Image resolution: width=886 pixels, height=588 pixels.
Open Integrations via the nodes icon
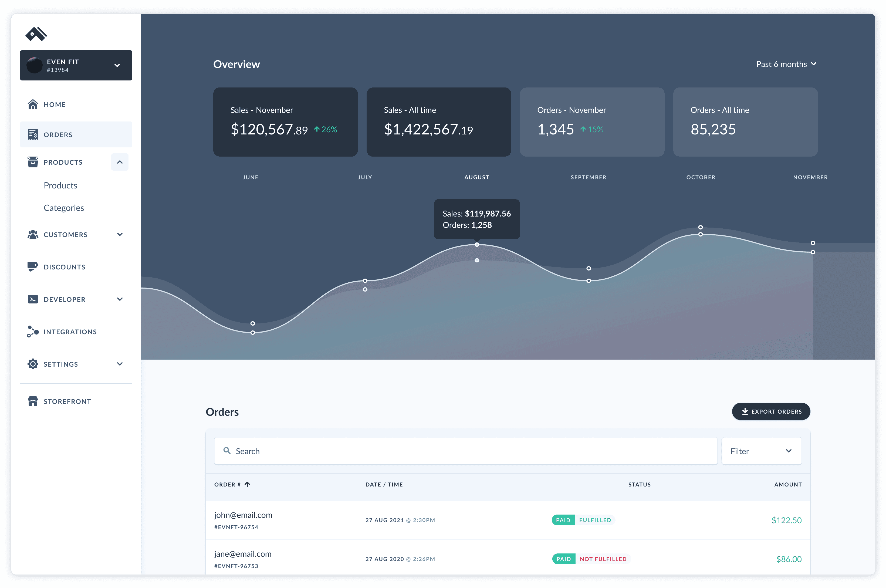[33, 332]
